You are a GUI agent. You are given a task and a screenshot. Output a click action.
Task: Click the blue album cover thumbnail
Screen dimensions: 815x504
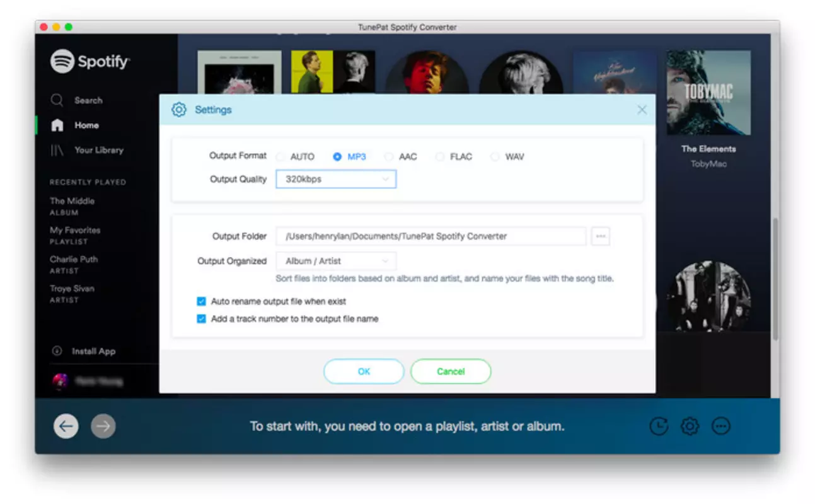click(615, 72)
